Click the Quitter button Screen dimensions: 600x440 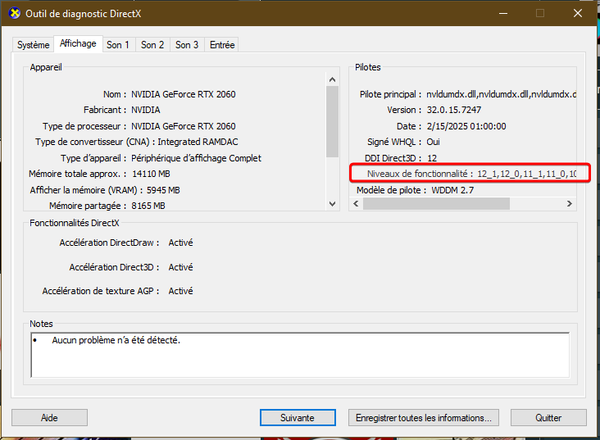pos(548,417)
